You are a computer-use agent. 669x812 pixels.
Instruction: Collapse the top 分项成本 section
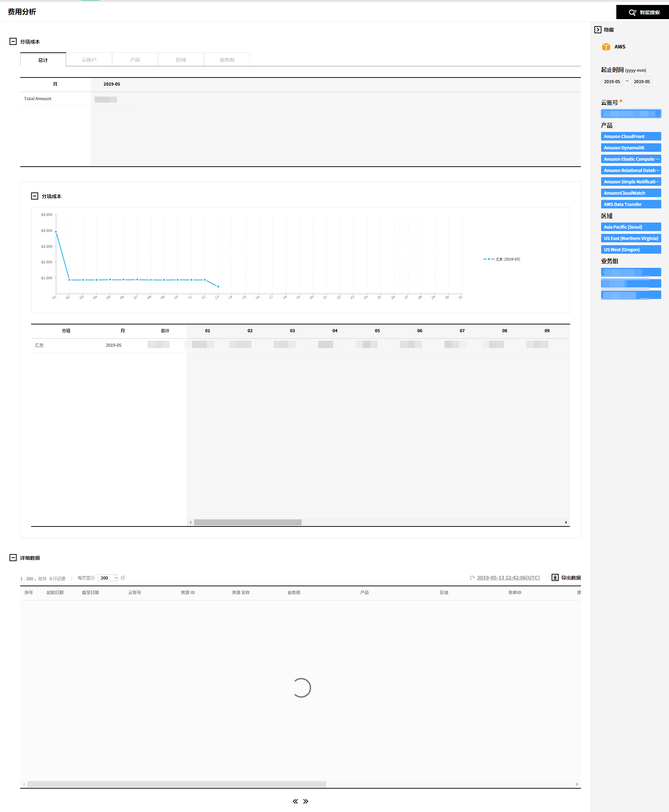point(13,41)
